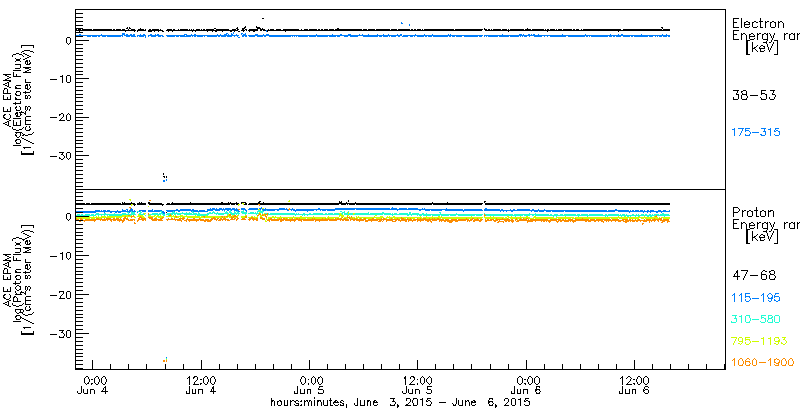Click the electron 175-315 keV legend label
800x410 pixels.
[x=756, y=133]
